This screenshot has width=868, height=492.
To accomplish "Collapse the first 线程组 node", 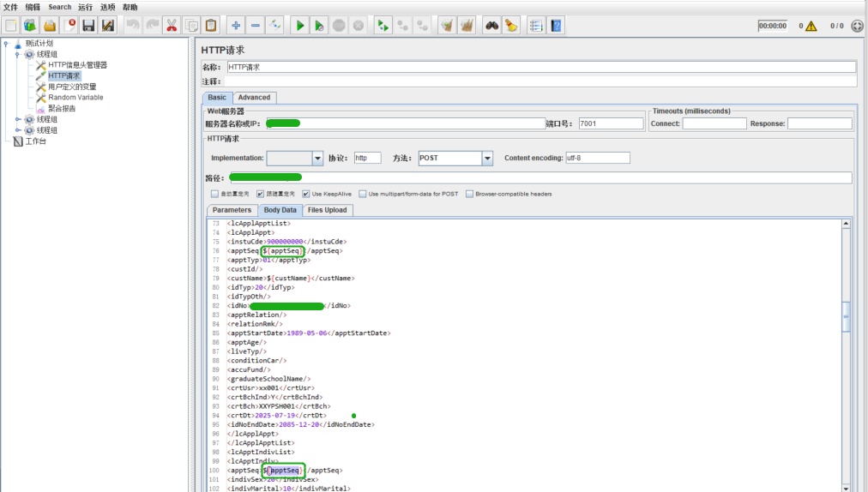I will pyautogui.click(x=17, y=54).
